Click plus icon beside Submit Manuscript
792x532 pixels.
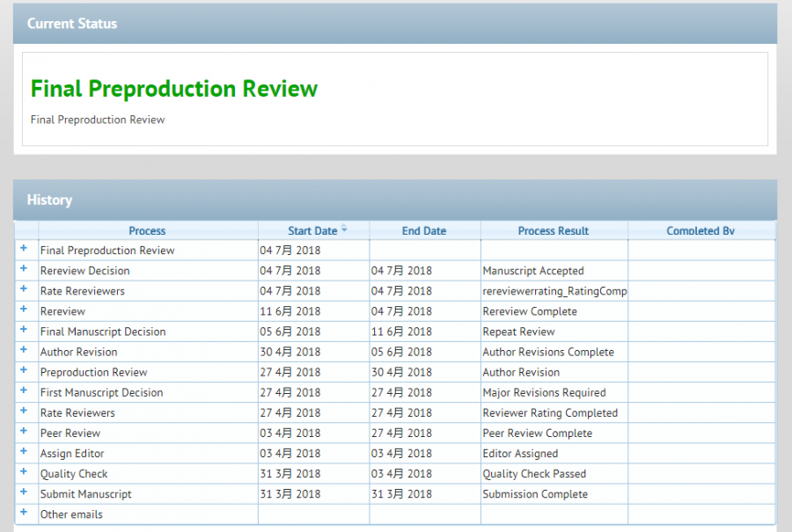coord(24,492)
